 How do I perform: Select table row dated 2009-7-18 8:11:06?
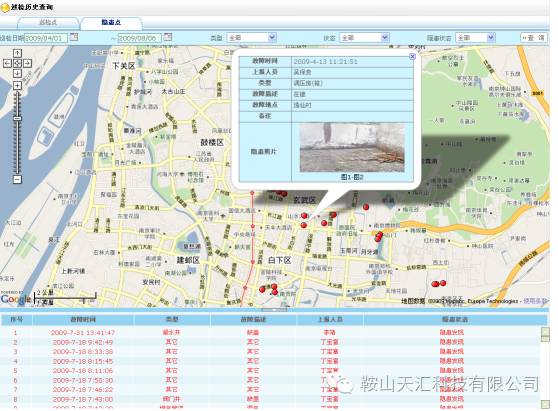(x=270, y=371)
